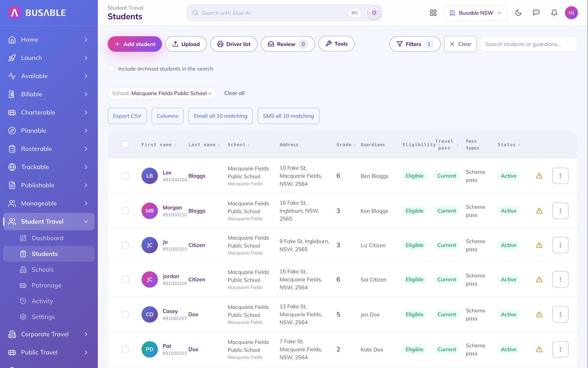Sort table by Grade column

(x=346, y=144)
